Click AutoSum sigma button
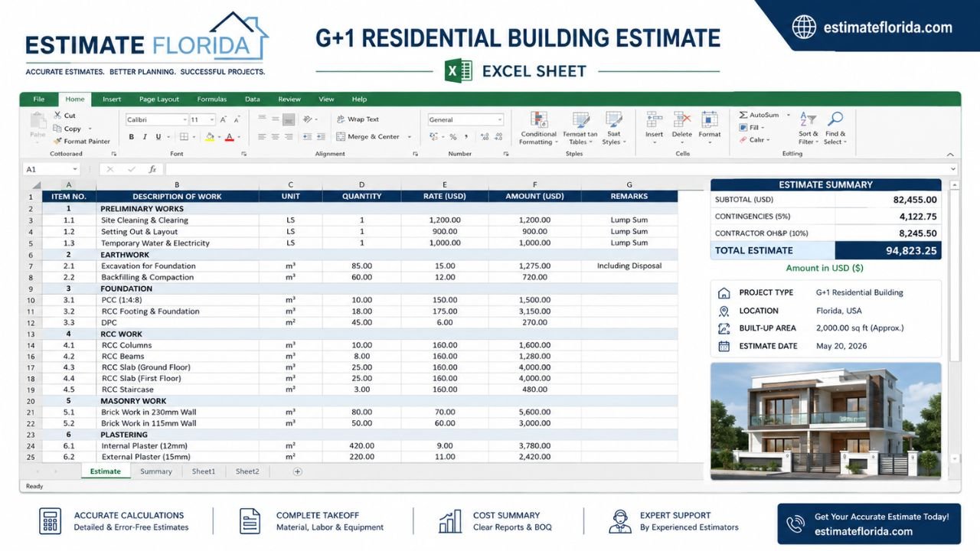This screenshot has width=980, height=551. (x=758, y=116)
